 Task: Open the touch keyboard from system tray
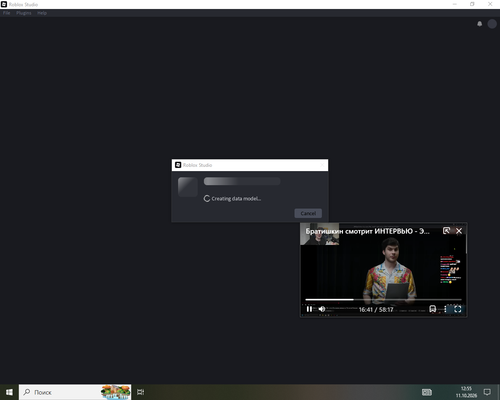427,392
